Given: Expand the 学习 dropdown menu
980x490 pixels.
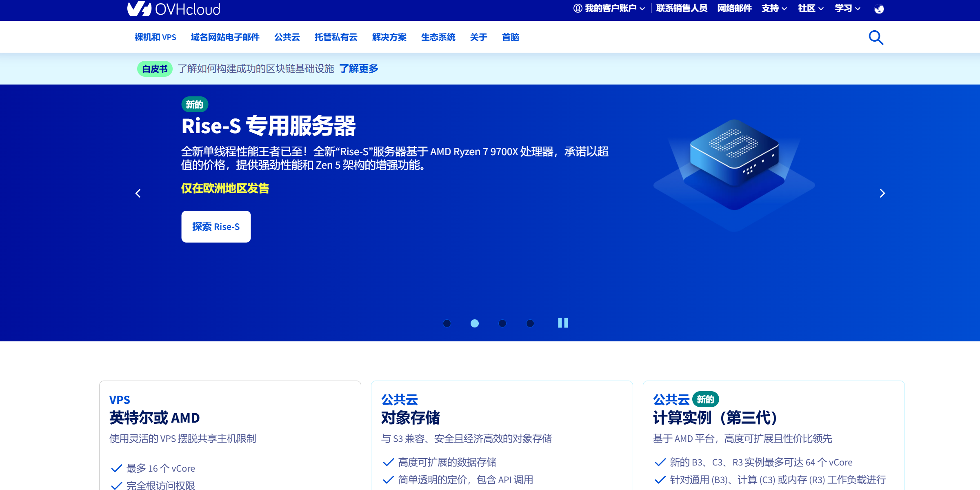Looking at the screenshot, I should pyautogui.click(x=847, y=9).
